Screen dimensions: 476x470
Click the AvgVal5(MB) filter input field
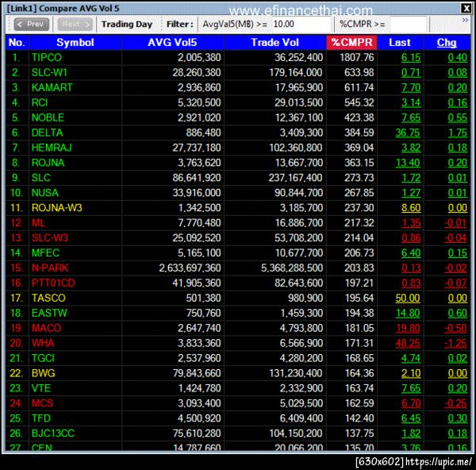[x=301, y=24]
